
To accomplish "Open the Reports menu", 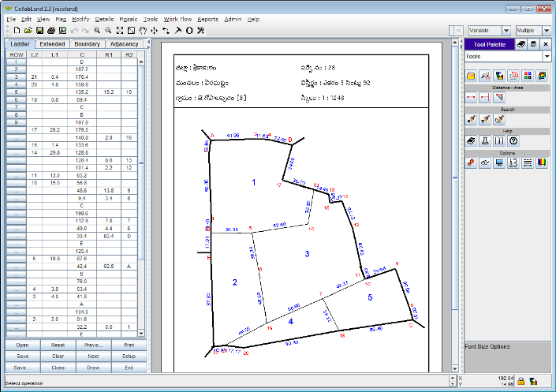I will [207, 19].
